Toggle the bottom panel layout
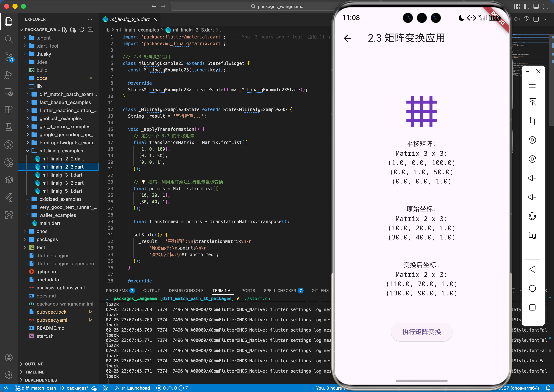554x392 pixels. (x=536, y=7)
